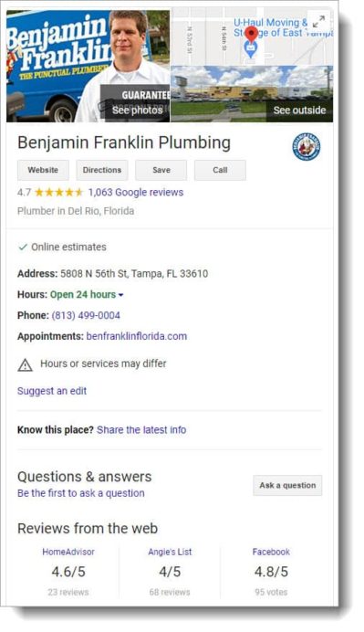This screenshot has height=632, width=364.
Task: Save this business listing
Action: pos(161,170)
